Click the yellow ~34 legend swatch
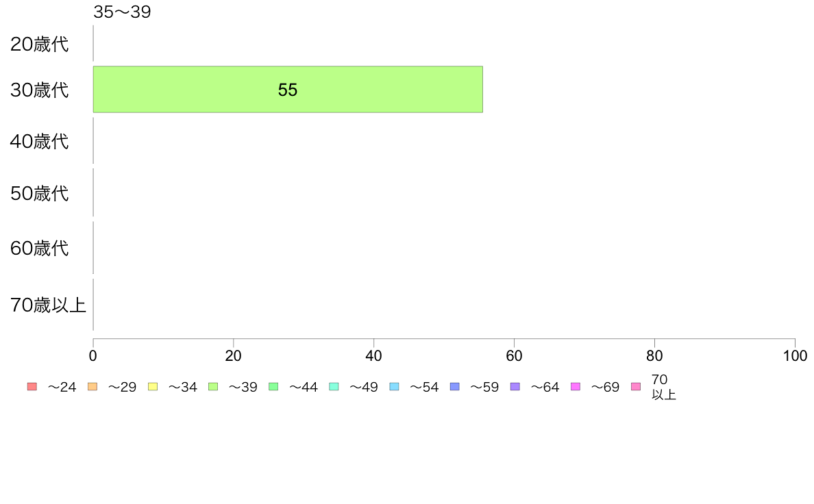The height and width of the screenshot is (504, 814). (153, 387)
